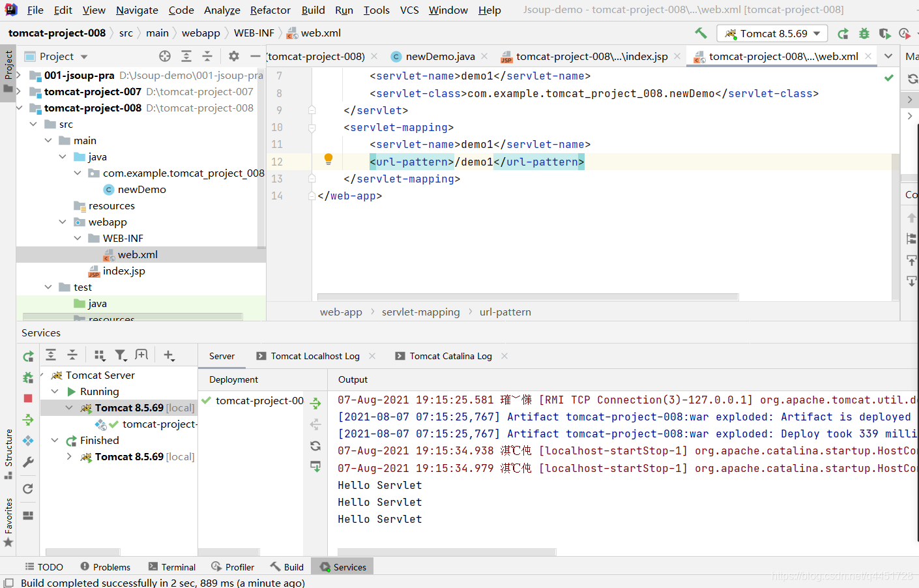Viewport: 919px width, 588px height.
Task: Hide the Project panel with minus icon
Action: click(x=255, y=56)
